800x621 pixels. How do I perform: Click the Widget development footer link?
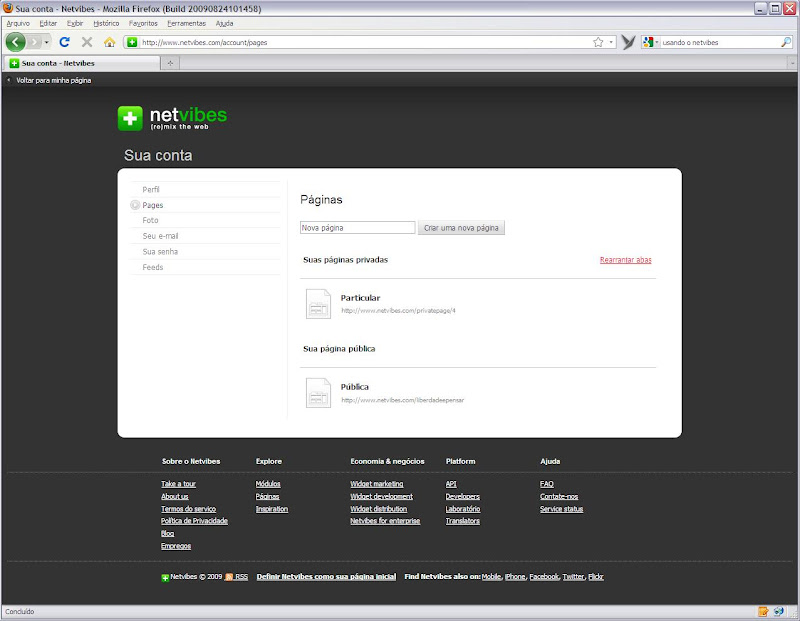381,496
